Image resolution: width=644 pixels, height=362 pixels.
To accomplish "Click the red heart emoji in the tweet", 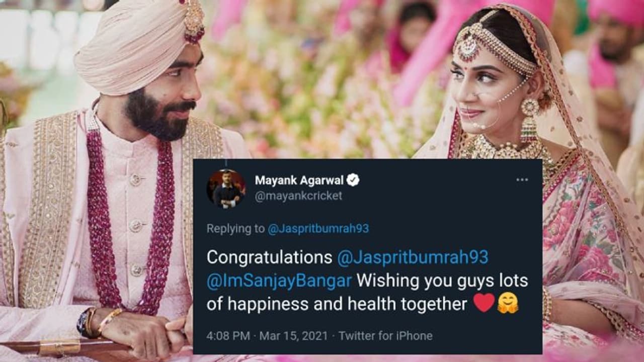I will click(484, 304).
